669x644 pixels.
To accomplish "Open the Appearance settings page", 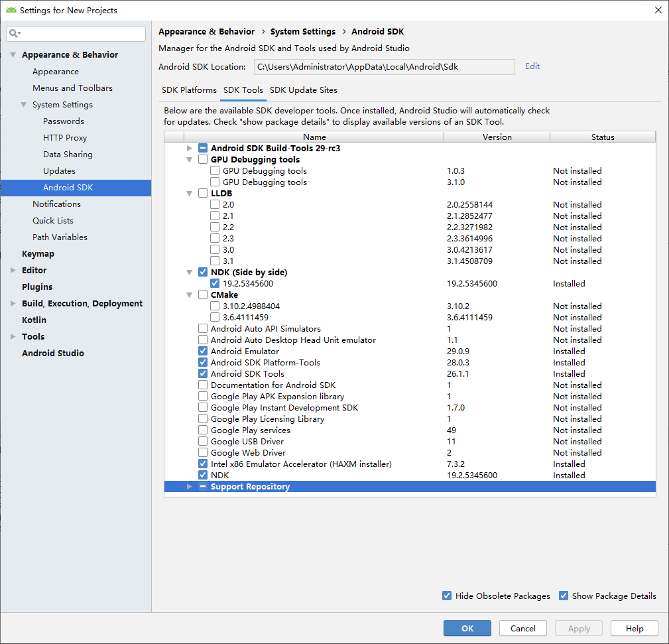I will [56, 71].
